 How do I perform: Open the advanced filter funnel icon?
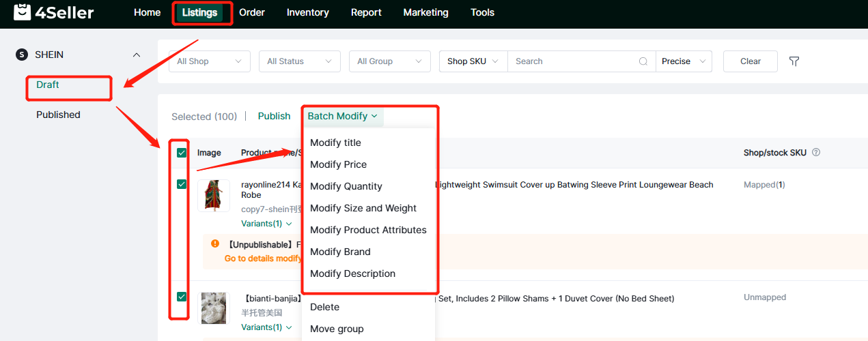tap(794, 61)
